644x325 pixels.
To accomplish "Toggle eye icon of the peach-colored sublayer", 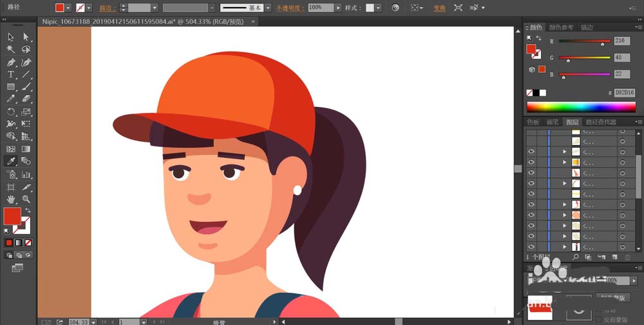I will (x=531, y=215).
